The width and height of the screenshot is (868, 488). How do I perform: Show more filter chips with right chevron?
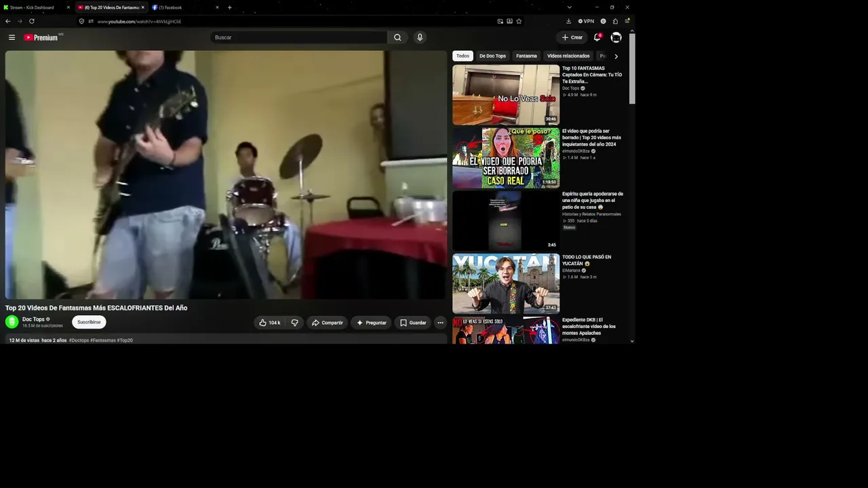[616, 56]
